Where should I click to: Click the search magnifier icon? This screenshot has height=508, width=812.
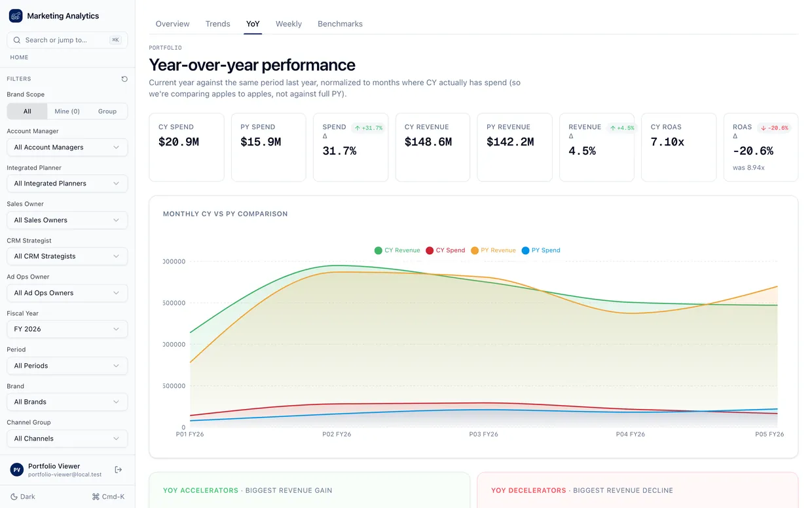[17, 40]
